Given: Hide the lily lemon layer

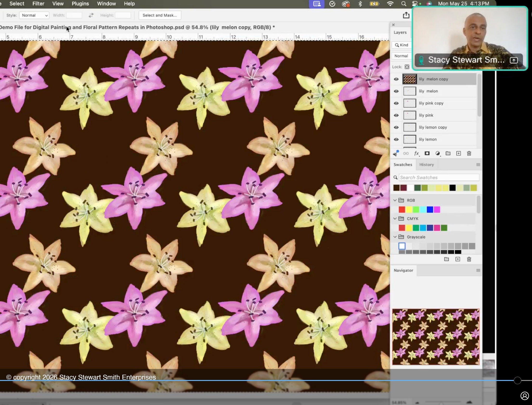Looking at the screenshot, I should (x=396, y=139).
